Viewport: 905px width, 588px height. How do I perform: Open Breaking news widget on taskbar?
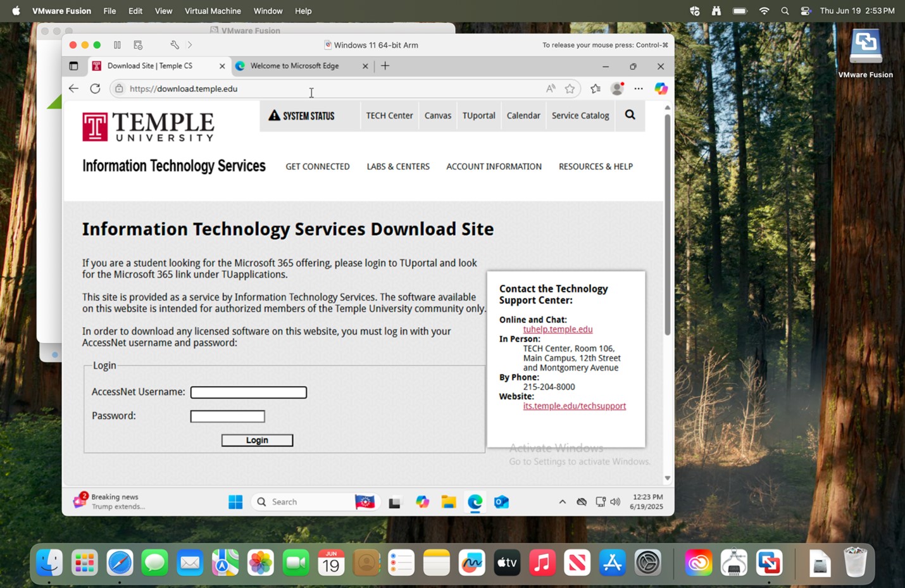pyautogui.click(x=109, y=501)
